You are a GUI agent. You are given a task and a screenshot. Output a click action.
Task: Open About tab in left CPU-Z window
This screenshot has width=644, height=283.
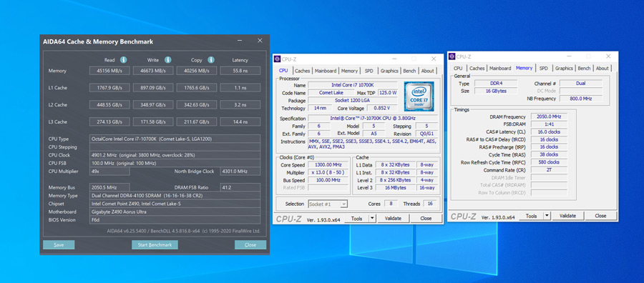pos(428,71)
